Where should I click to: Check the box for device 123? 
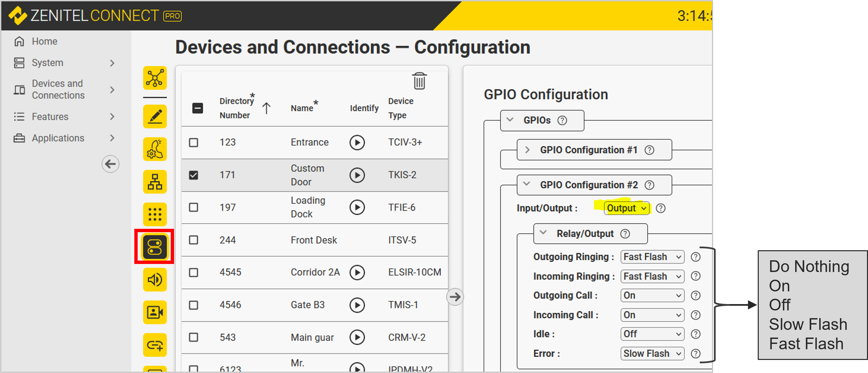pos(193,142)
